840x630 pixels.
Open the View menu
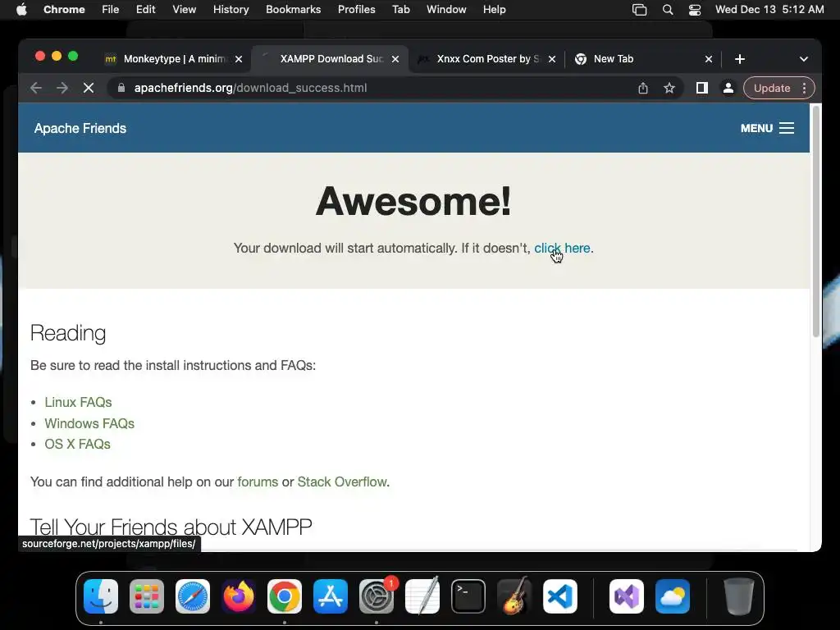coord(185,10)
